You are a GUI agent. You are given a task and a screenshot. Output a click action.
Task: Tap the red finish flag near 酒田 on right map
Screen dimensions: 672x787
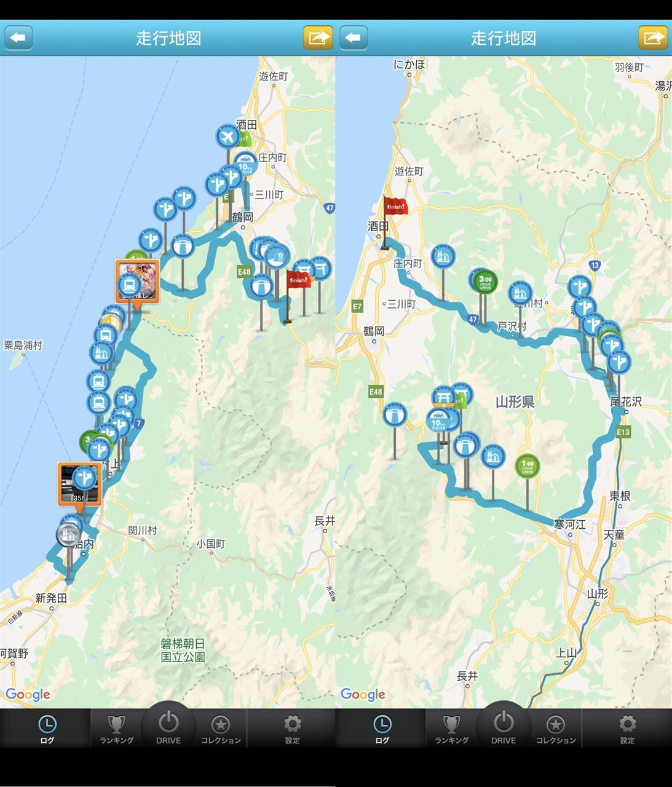(x=396, y=207)
